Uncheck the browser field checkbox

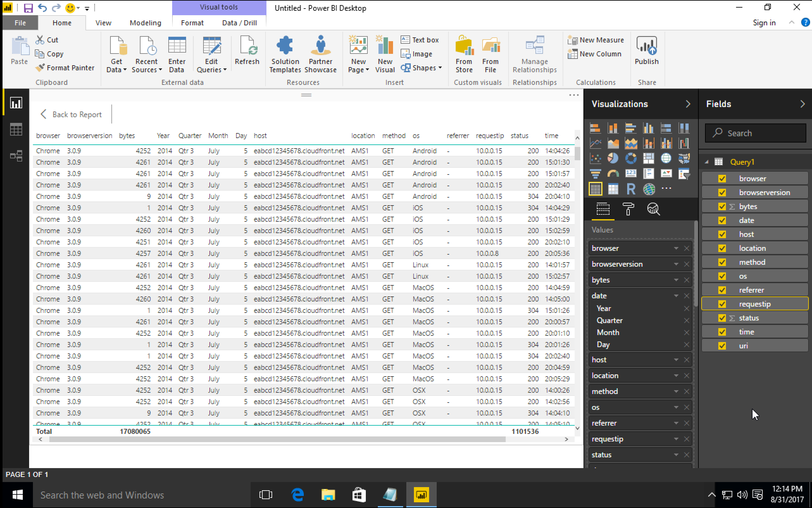click(722, 178)
